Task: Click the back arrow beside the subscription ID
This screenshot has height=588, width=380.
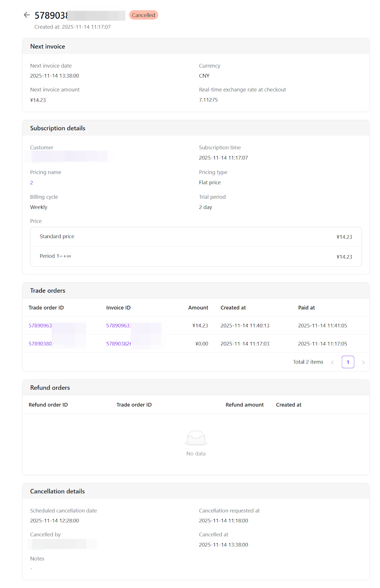Action: (x=26, y=15)
